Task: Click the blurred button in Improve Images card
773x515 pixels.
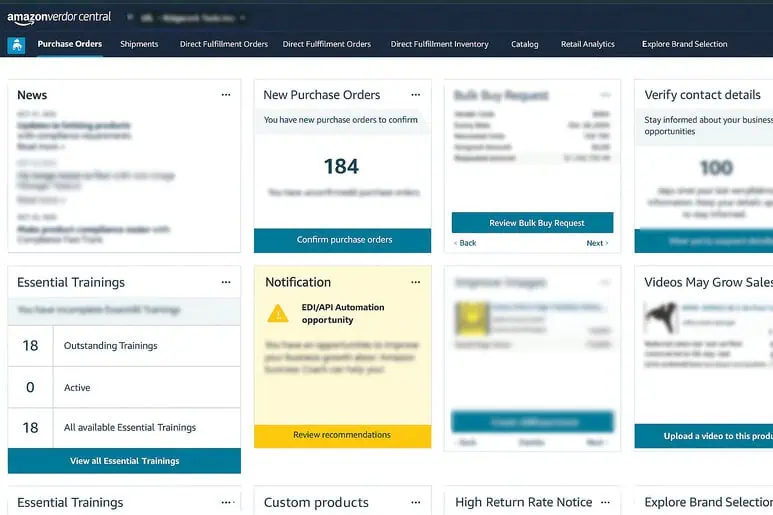Action: tap(532, 422)
